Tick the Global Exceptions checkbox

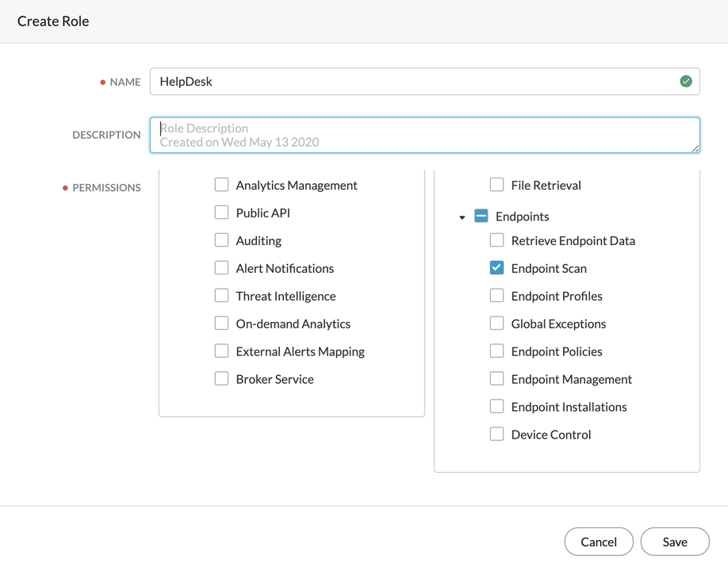click(x=496, y=324)
